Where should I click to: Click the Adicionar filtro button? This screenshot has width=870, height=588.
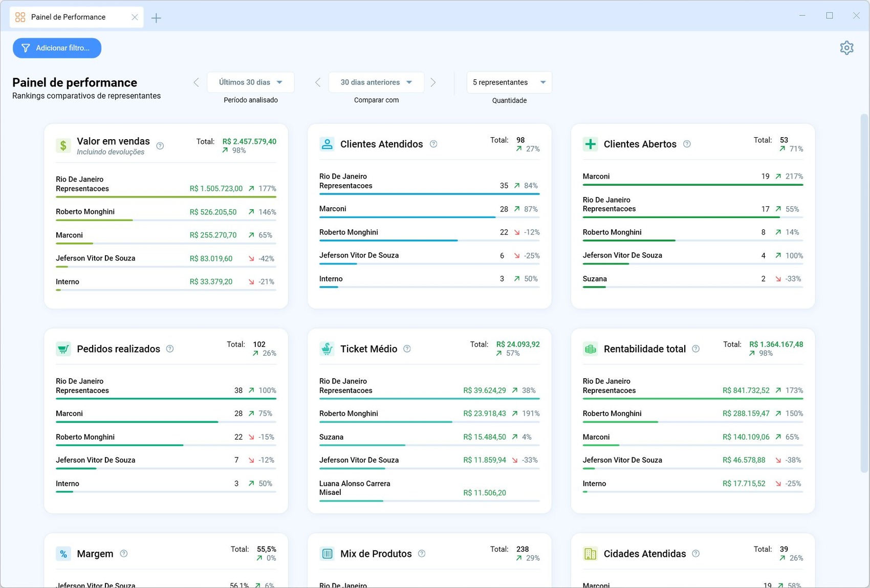pos(57,48)
